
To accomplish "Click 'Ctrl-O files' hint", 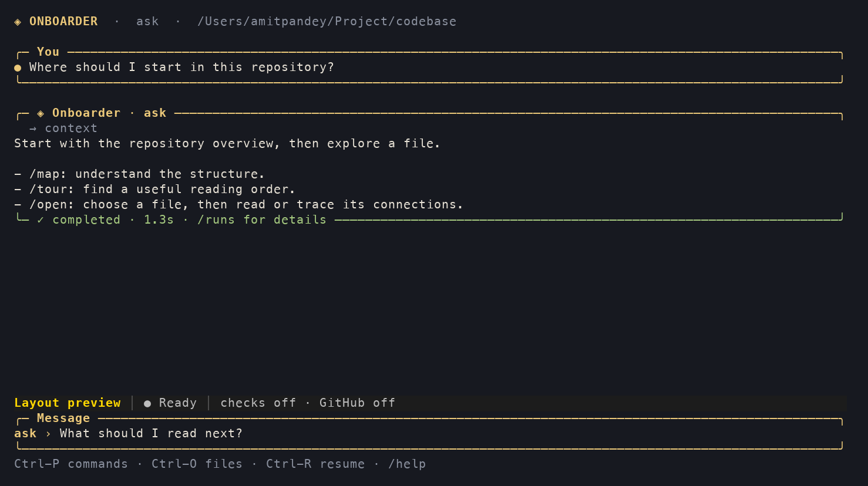I will tap(197, 464).
